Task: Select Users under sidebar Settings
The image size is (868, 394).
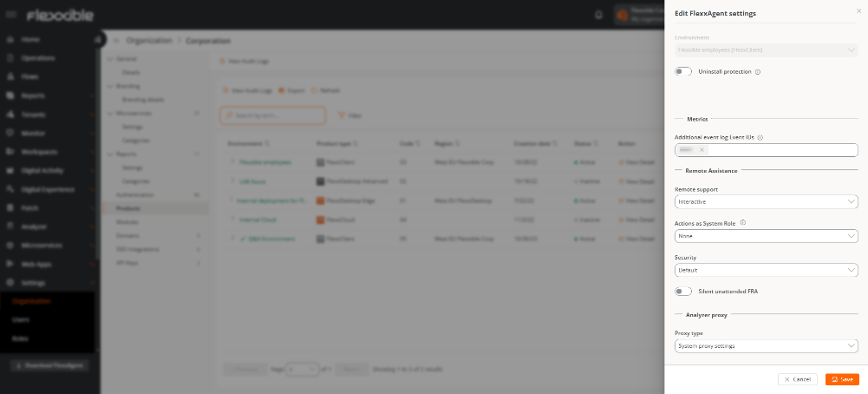Action: [x=21, y=319]
